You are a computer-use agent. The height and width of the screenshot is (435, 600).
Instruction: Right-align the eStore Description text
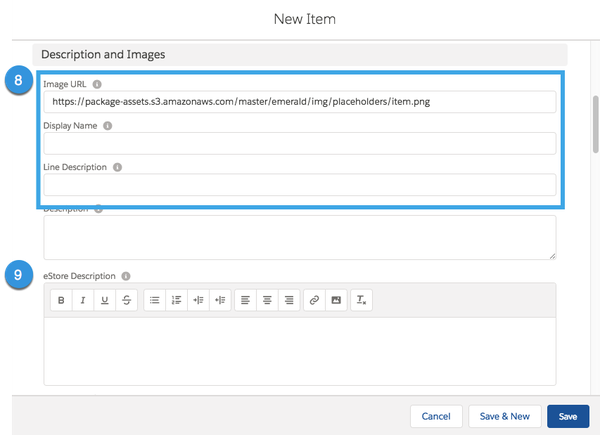289,300
